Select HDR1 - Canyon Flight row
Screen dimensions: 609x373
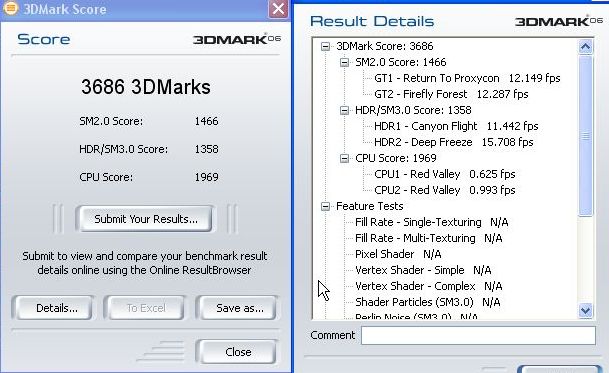456,126
